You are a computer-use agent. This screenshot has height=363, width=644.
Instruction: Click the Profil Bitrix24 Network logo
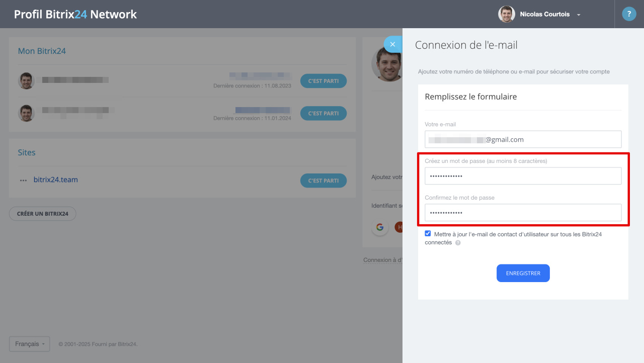pyautogui.click(x=75, y=14)
